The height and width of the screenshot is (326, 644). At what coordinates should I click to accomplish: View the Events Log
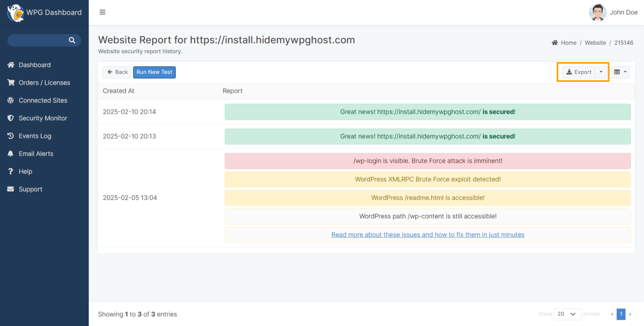[x=35, y=136]
